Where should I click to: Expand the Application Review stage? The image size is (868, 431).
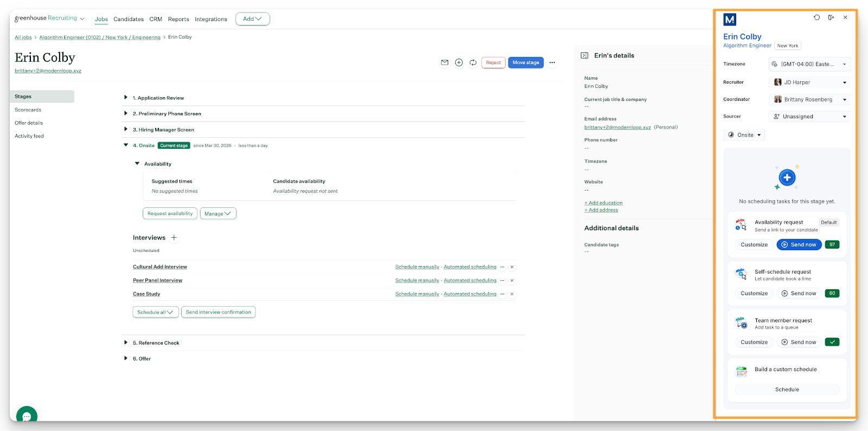pyautogui.click(x=126, y=98)
